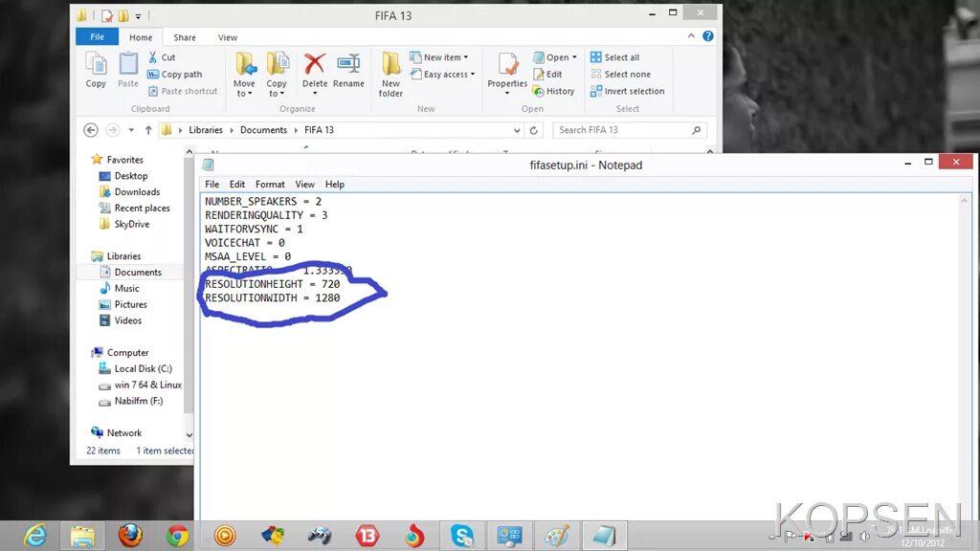This screenshot has height=551, width=980.
Task: Click Select none in the ribbon
Action: 620,74
